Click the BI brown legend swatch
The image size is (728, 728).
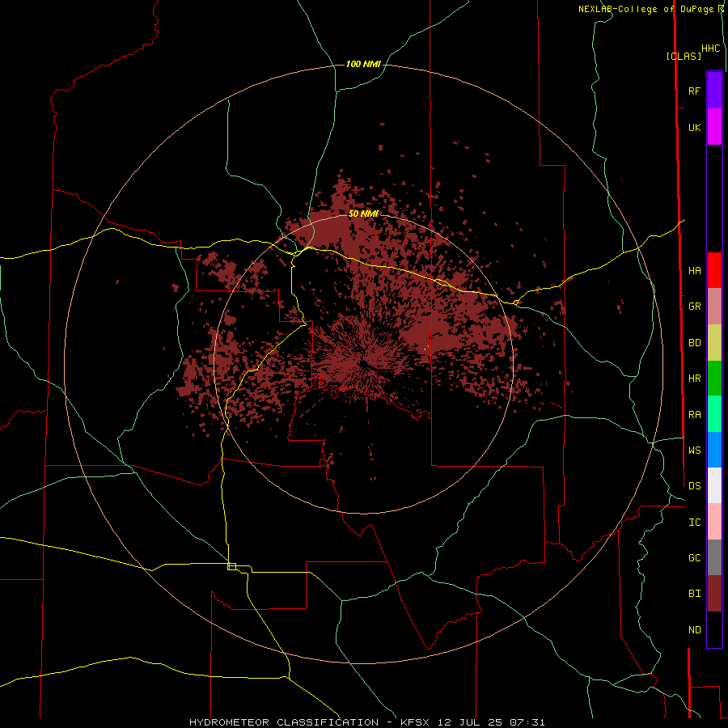(714, 594)
